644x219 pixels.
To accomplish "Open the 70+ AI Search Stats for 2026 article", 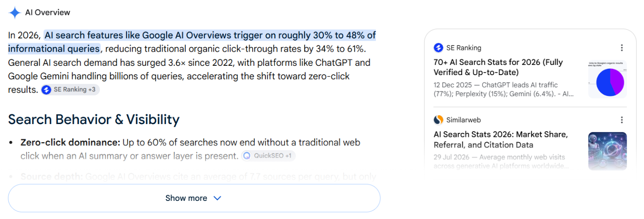I will [x=498, y=67].
